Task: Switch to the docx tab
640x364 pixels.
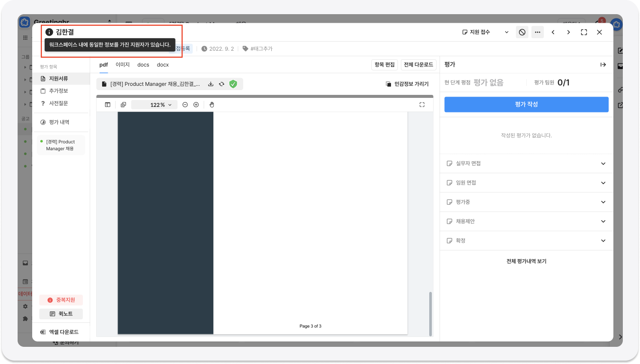Action: coord(163,65)
